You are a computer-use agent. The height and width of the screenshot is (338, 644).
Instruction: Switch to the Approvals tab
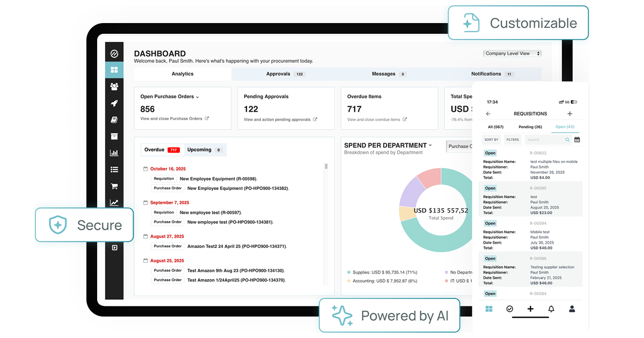[x=285, y=74]
